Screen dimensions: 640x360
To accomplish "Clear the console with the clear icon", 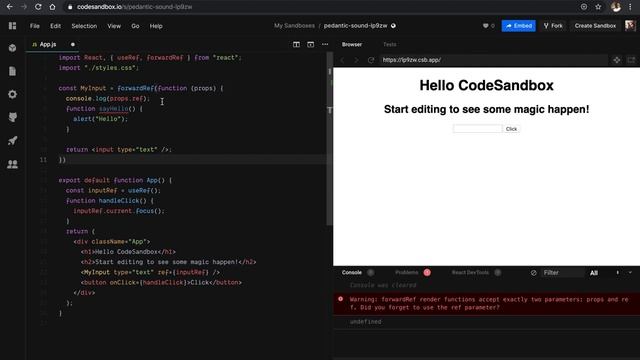I will [533, 273].
